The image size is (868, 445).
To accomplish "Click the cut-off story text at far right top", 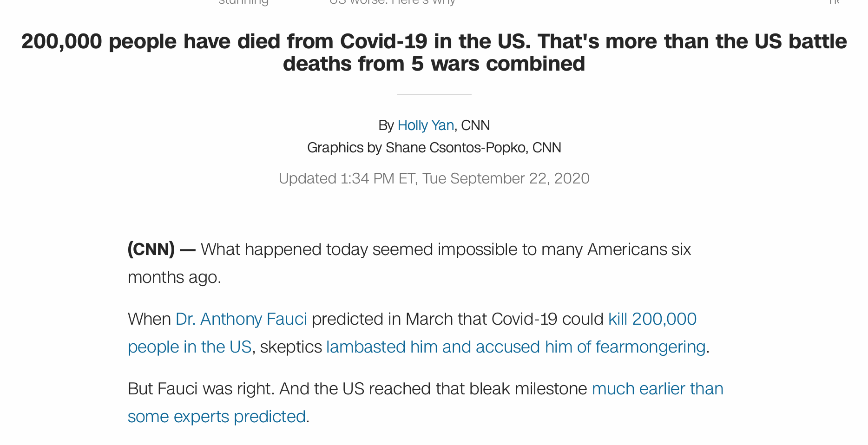I will click(x=834, y=2).
